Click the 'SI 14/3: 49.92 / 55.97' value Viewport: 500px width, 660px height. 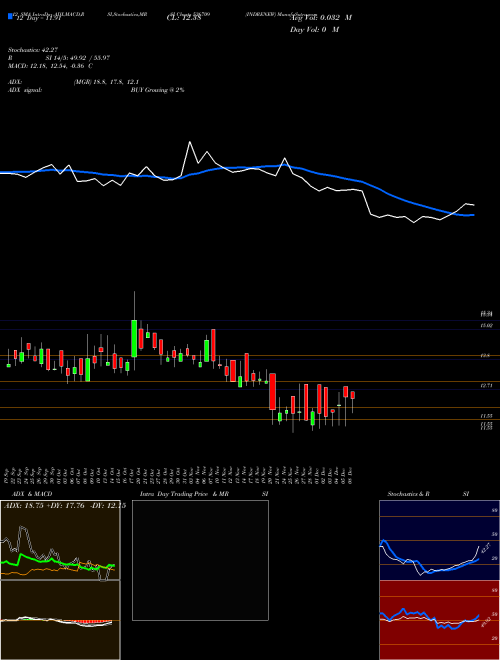(x=78, y=58)
